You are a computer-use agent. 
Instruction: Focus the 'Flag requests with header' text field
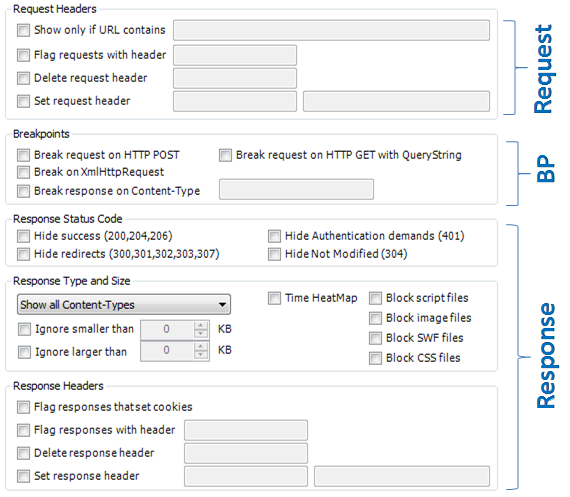pyautogui.click(x=235, y=55)
